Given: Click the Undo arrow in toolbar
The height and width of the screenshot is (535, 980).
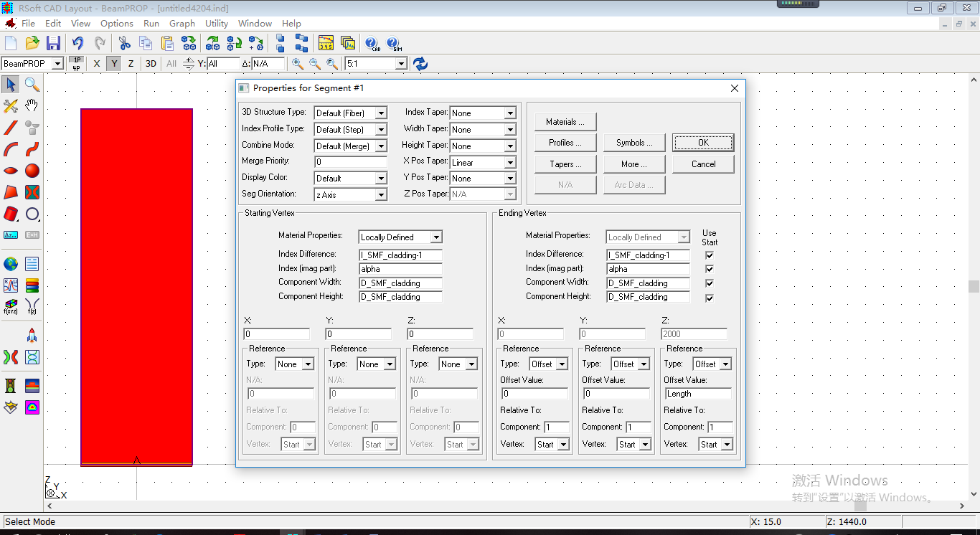Looking at the screenshot, I should (x=77, y=43).
